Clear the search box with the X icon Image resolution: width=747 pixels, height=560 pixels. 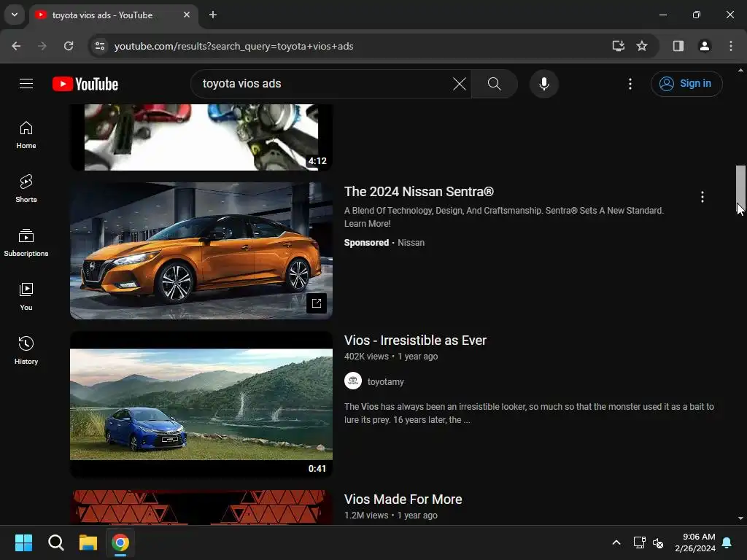click(x=460, y=84)
